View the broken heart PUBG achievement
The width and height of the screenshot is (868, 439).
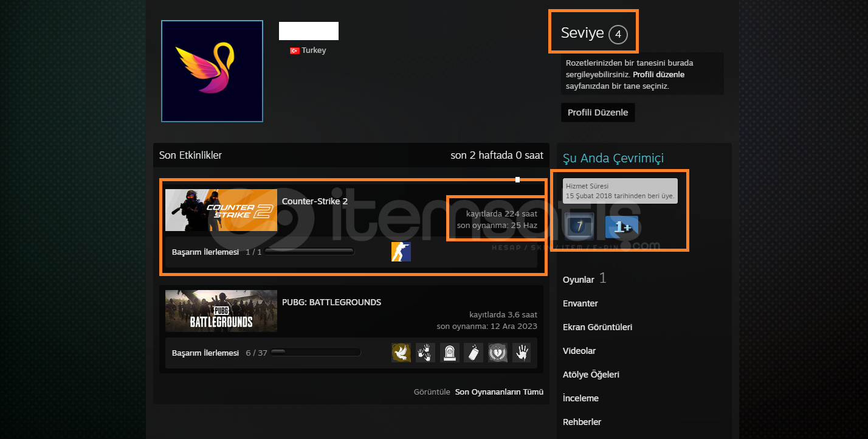(498, 353)
